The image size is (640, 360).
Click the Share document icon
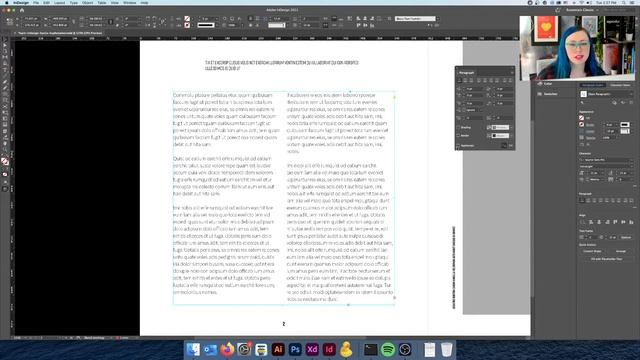point(558,10)
